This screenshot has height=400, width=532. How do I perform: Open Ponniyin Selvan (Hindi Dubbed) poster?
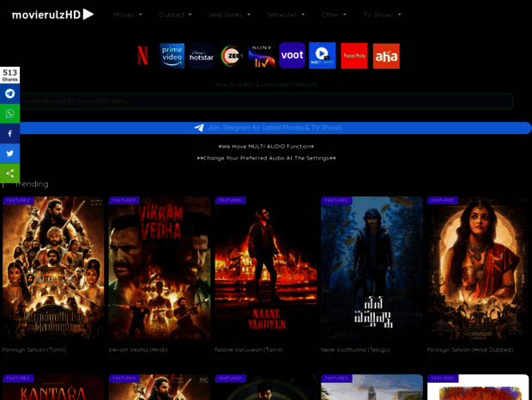[x=478, y=268]
